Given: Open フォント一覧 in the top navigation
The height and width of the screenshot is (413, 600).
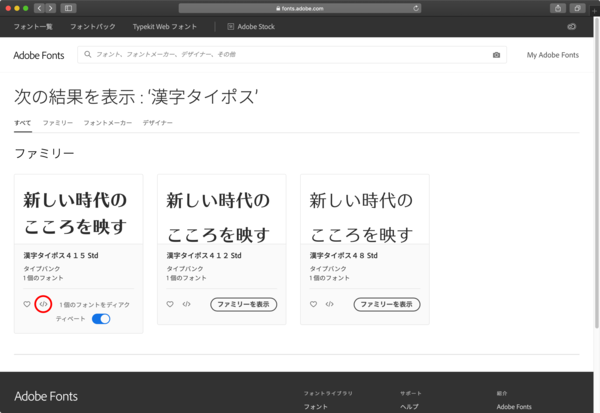Looking at the screenshot, I should click(33, 26).
